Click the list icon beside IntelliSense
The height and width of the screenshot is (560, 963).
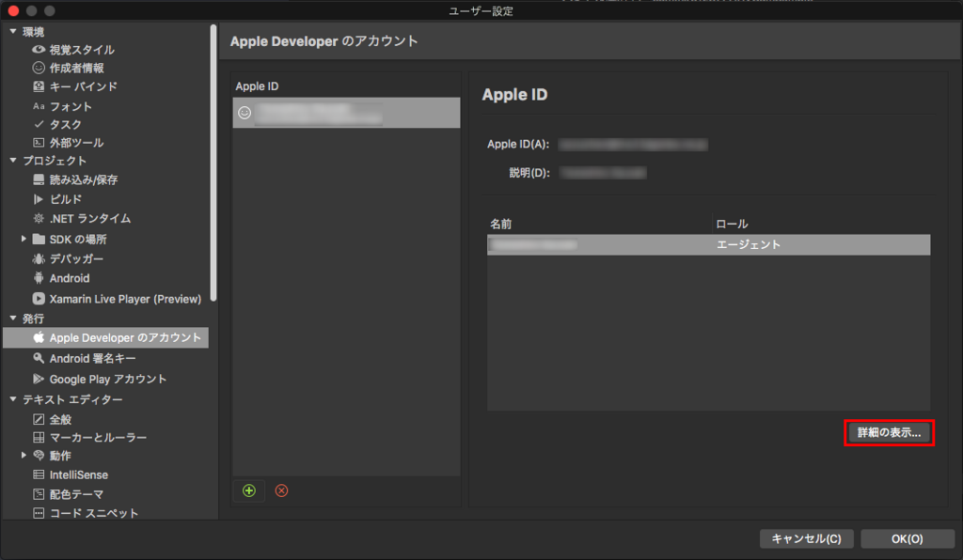pos(38,474)
